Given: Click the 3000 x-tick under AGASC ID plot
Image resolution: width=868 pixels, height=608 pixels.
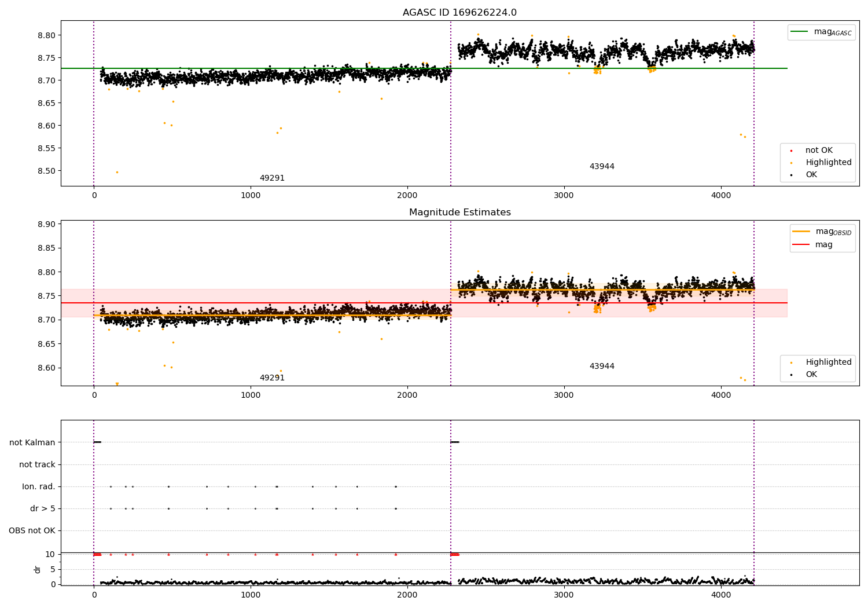Looking at the screenshot, I should click(x=564, y=196).
